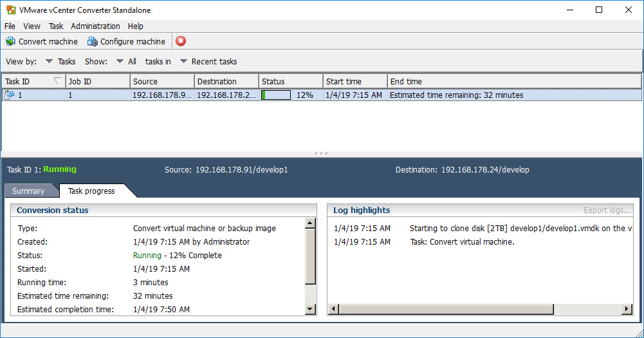The image size is (644, 338).
Task: Click the '3 minutes' running time value
Action: pos(151,283)
